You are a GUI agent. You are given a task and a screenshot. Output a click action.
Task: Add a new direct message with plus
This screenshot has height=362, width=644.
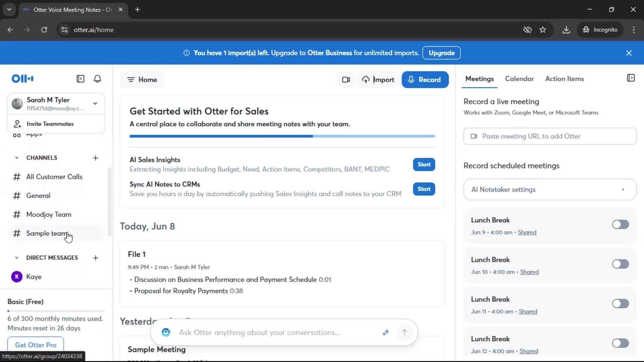(96, 258)
